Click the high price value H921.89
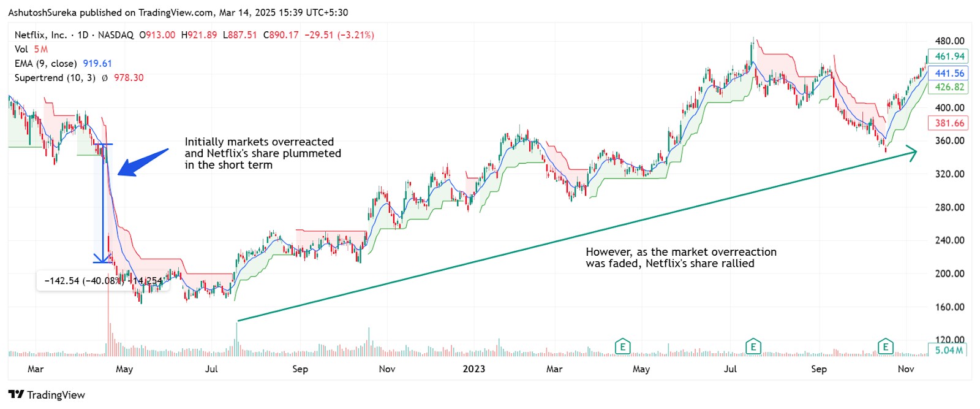The image size is (980, 409). pos(199,35)
